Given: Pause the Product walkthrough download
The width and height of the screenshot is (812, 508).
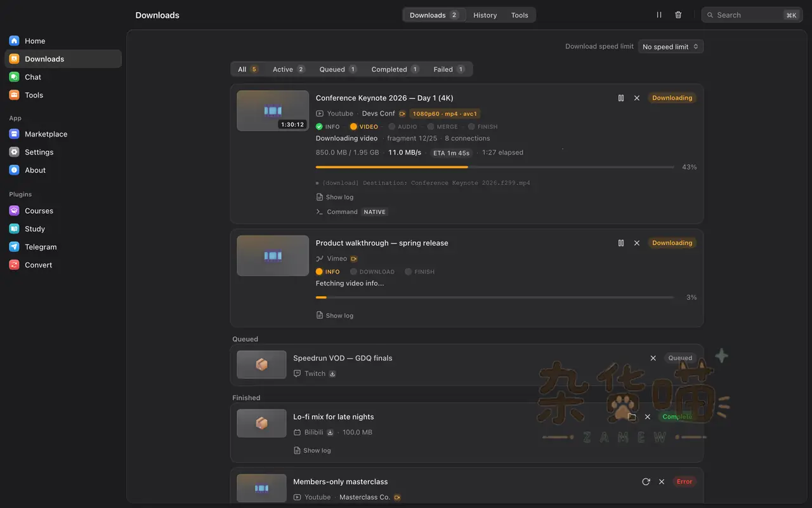Looking at the screenshot, I should pos(621,243).
